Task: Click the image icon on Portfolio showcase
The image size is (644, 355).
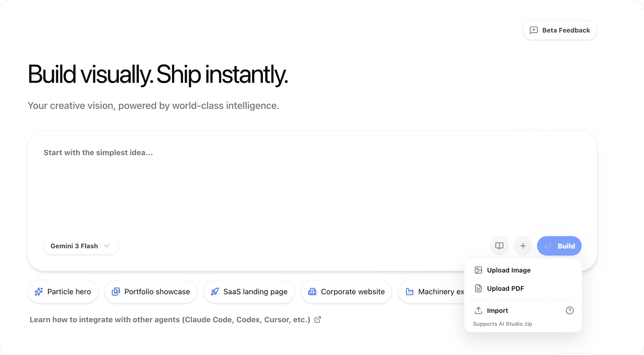Action: 116,292
